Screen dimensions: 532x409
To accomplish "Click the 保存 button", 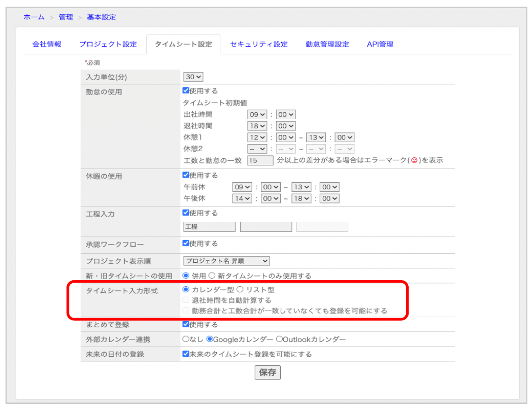I will [x=268, y=372].
